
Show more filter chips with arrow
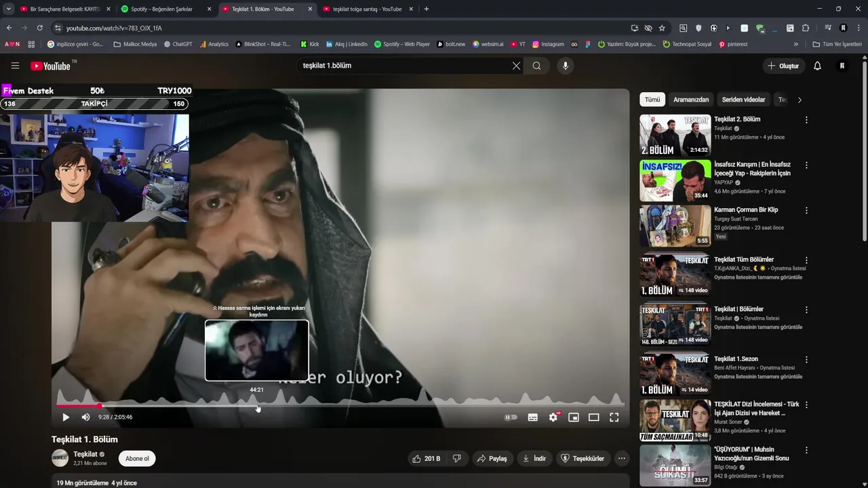pyautogui.click(x=800, y=100)
